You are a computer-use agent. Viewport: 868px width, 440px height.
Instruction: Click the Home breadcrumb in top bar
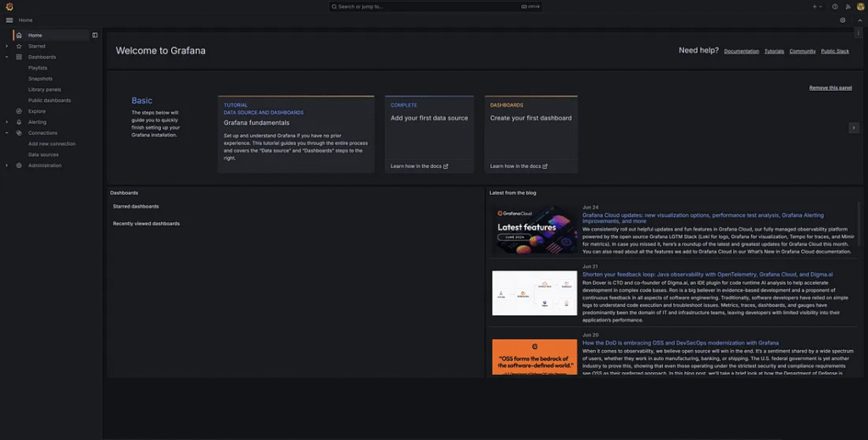(25, 20)
